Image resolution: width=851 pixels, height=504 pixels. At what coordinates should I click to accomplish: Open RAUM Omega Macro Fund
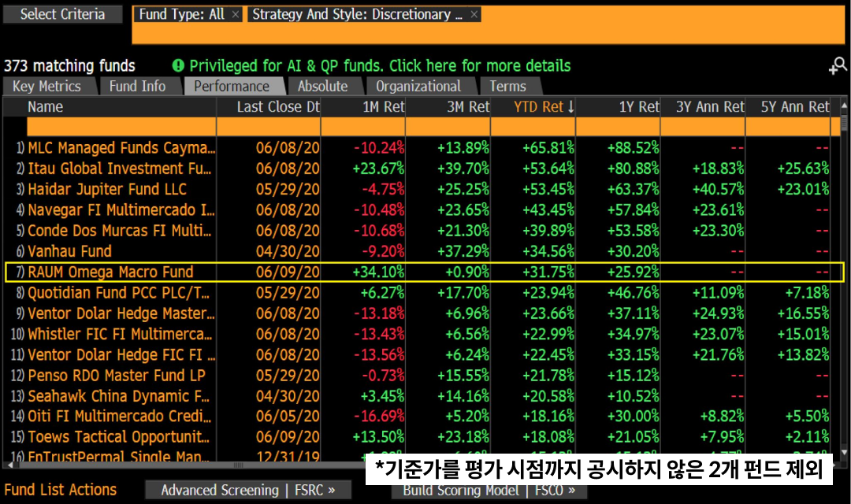tap(110, 271)
